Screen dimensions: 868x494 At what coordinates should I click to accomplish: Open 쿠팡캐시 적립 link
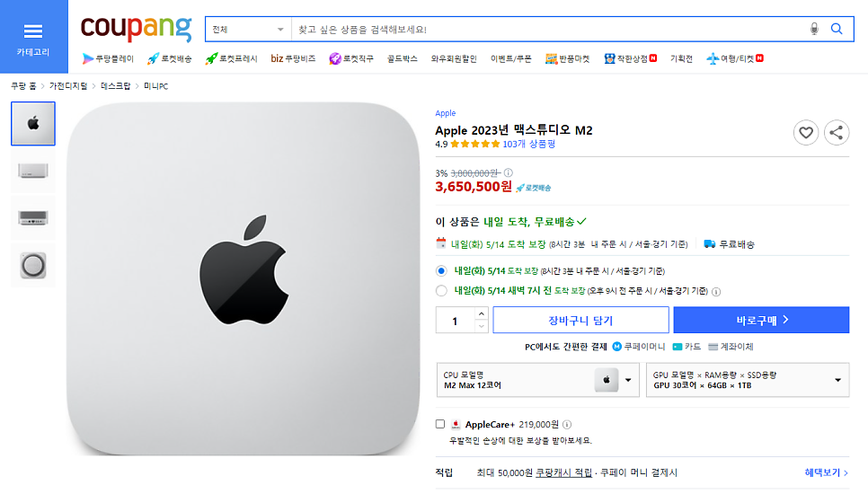(x=563, y=473)
